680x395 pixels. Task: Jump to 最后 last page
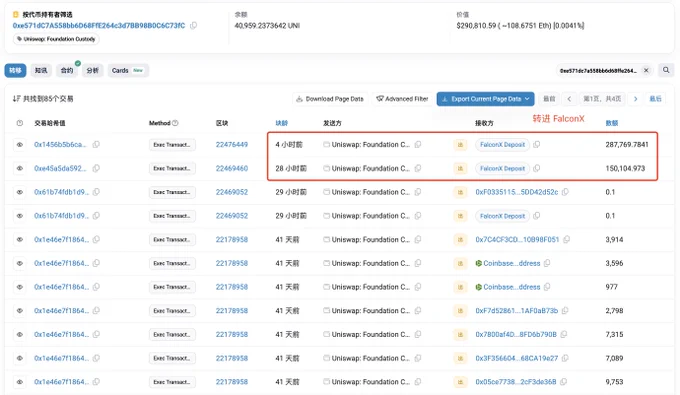655,99
